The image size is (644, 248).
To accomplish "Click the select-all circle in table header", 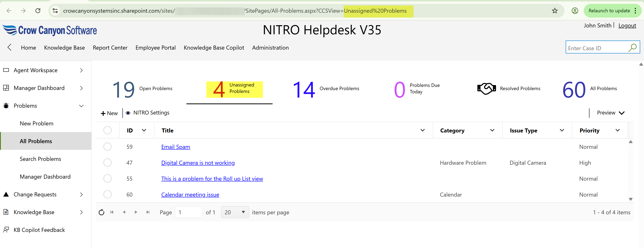I will (108, 130).
